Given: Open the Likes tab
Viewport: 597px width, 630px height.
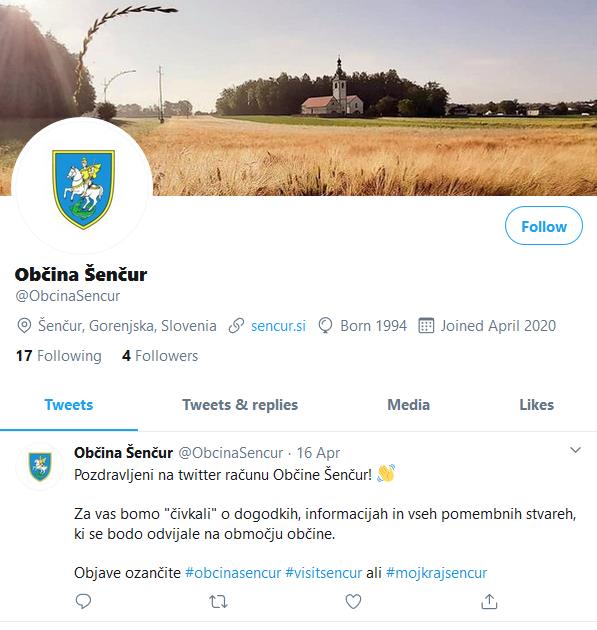Looking at the screenshot, I should (x=537, y=405).
